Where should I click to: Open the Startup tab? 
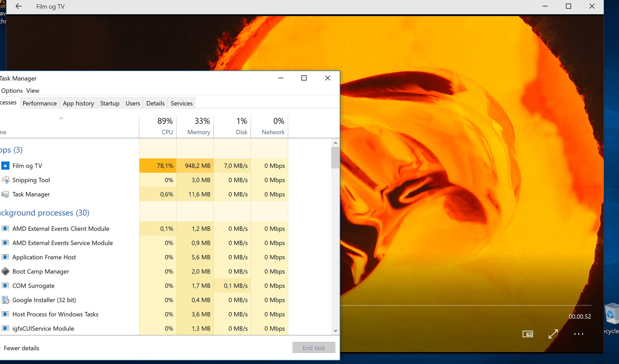[x=110, y=103]
